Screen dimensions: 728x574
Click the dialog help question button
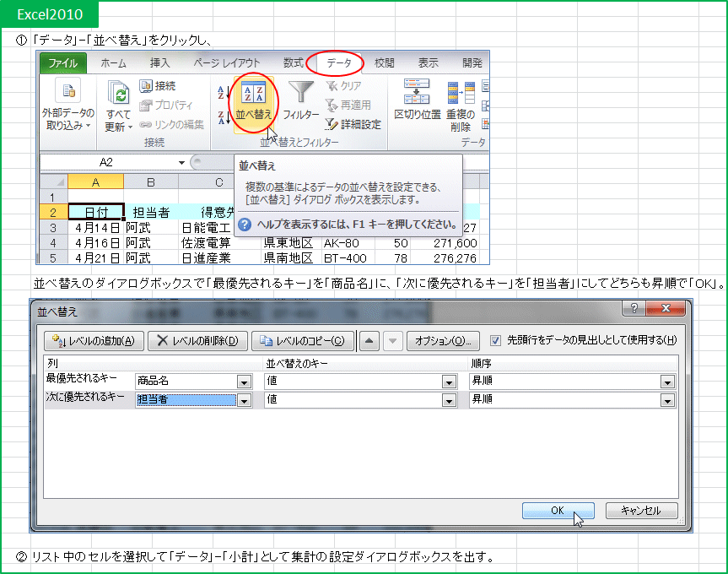(x=634, y=308)
